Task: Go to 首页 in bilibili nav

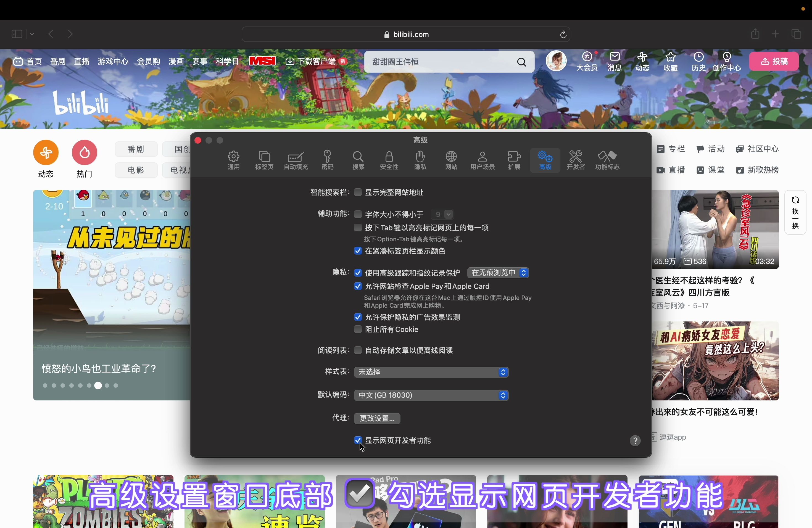Action: point(28,61)
